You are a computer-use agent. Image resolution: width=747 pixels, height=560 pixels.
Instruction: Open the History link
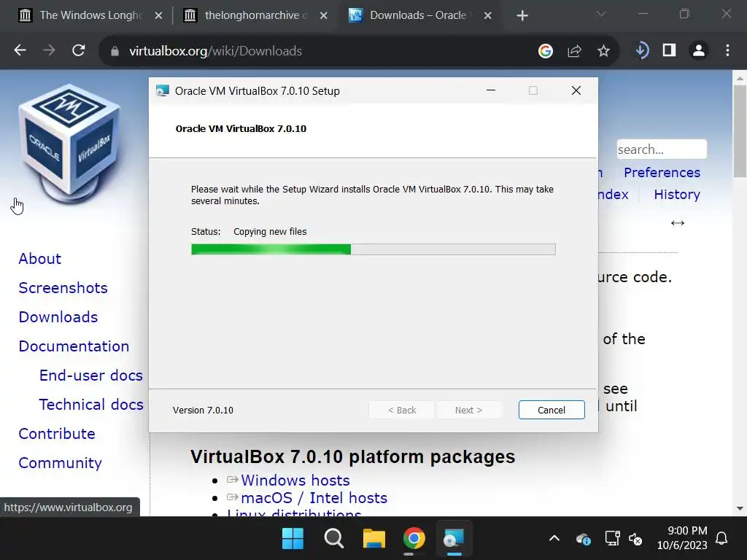(x=677, y=194)
